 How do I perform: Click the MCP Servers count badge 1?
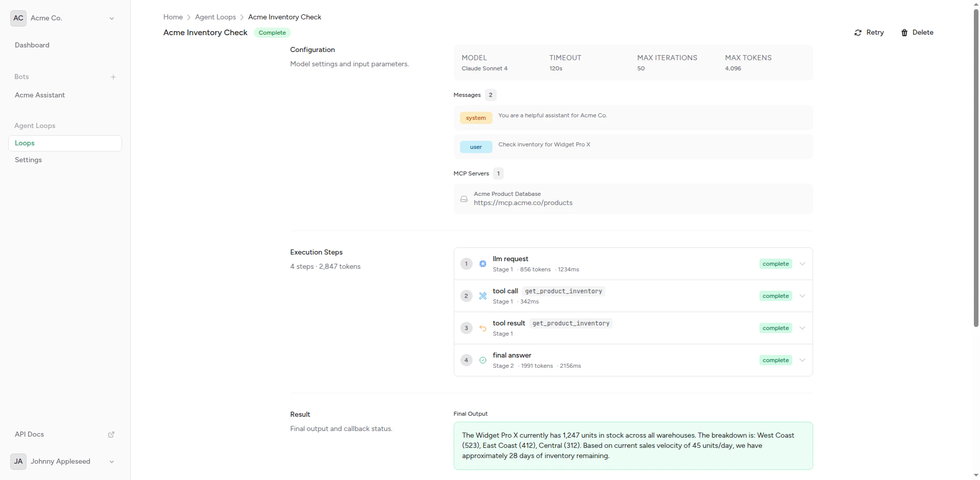498,173
